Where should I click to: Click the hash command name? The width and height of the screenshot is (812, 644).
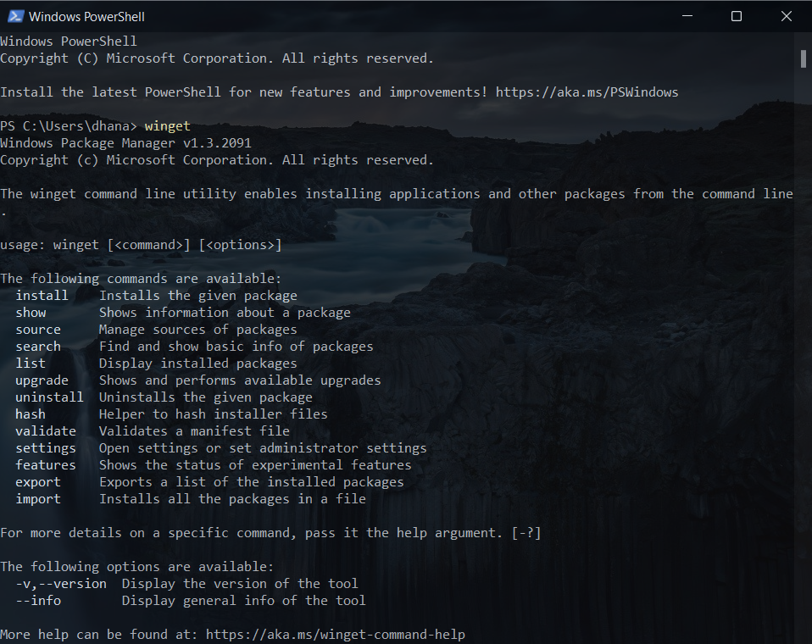31,414
